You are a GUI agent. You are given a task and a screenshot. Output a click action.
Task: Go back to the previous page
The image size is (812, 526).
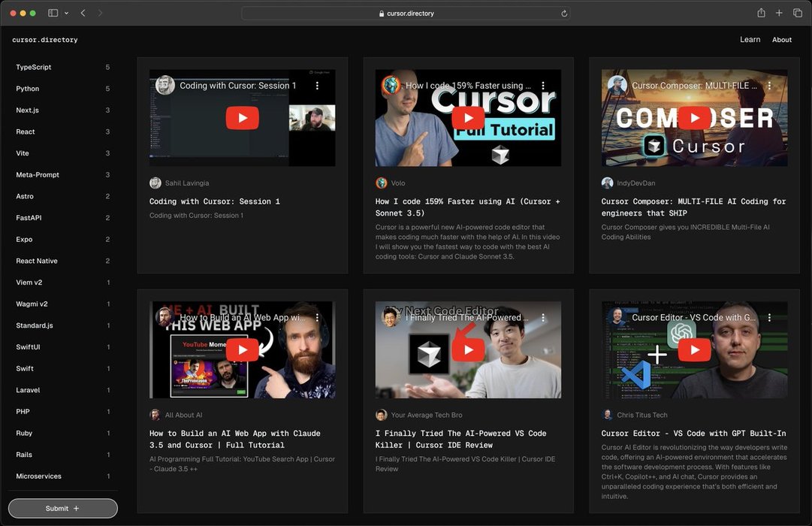pos(83,13)
